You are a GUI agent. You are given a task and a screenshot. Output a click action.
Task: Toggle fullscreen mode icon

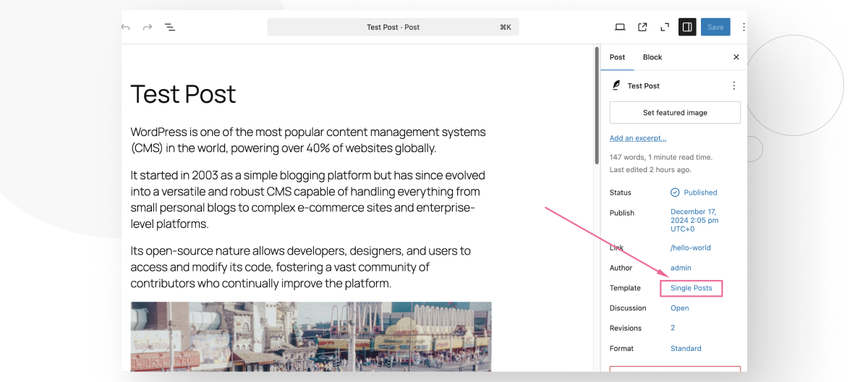point(665,27)
